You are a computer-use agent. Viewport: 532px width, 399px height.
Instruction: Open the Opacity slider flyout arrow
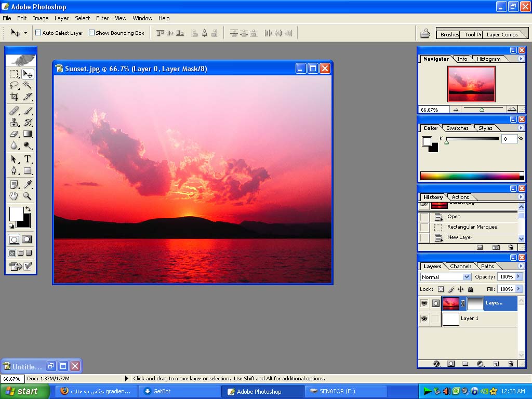[x=518, y=276]
